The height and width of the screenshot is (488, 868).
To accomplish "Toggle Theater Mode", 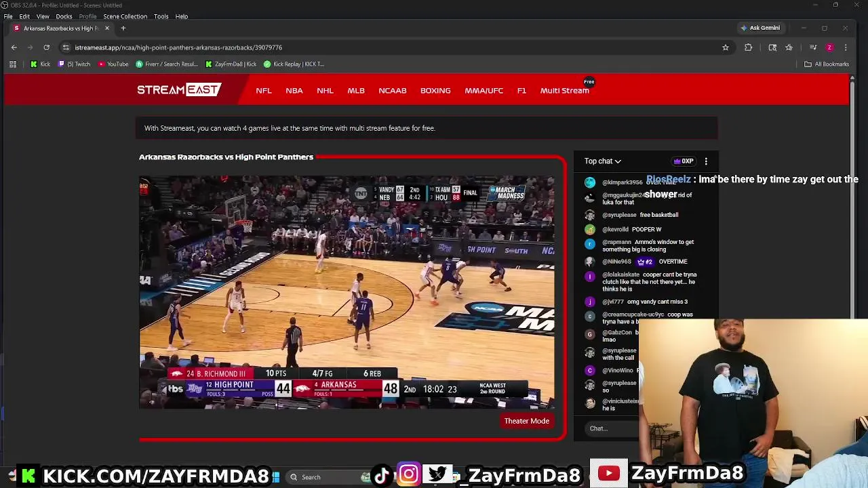I will 527,421.
